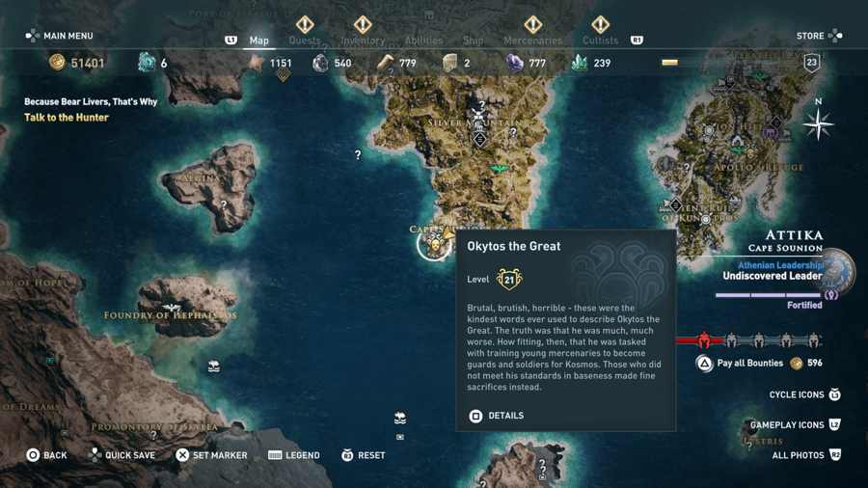Click the question mark on Aegina island
The height and width of the screenshot is (488, 868).
223,204
